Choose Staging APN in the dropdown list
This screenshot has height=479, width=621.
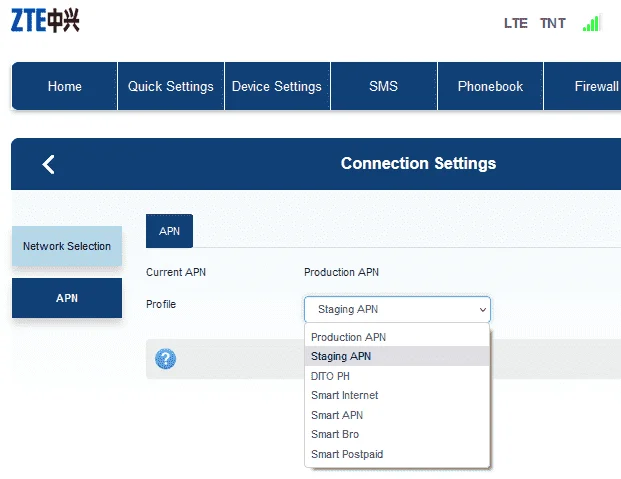[x=397, y=356]
